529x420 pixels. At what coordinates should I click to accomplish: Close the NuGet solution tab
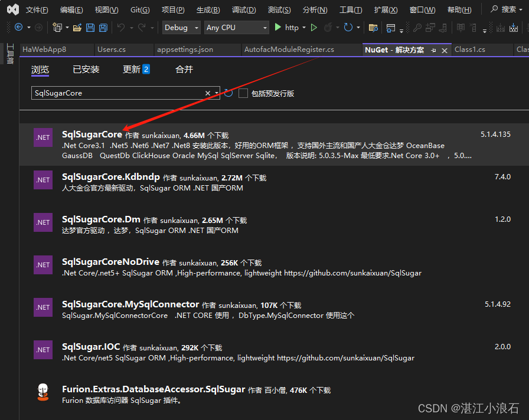[x=445, y=51]
